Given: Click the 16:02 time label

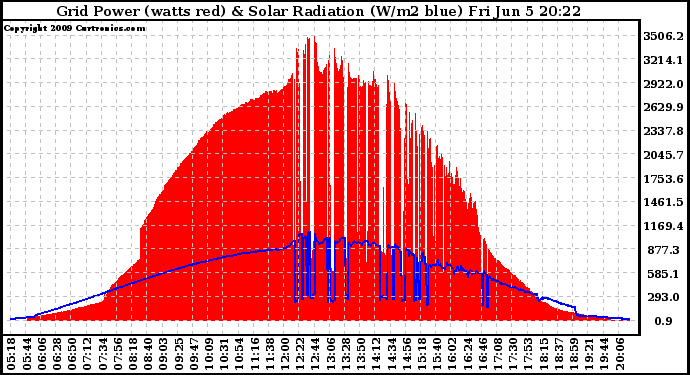Looking at the screenshot, I should pyautogui.click(x=451, y=354).
